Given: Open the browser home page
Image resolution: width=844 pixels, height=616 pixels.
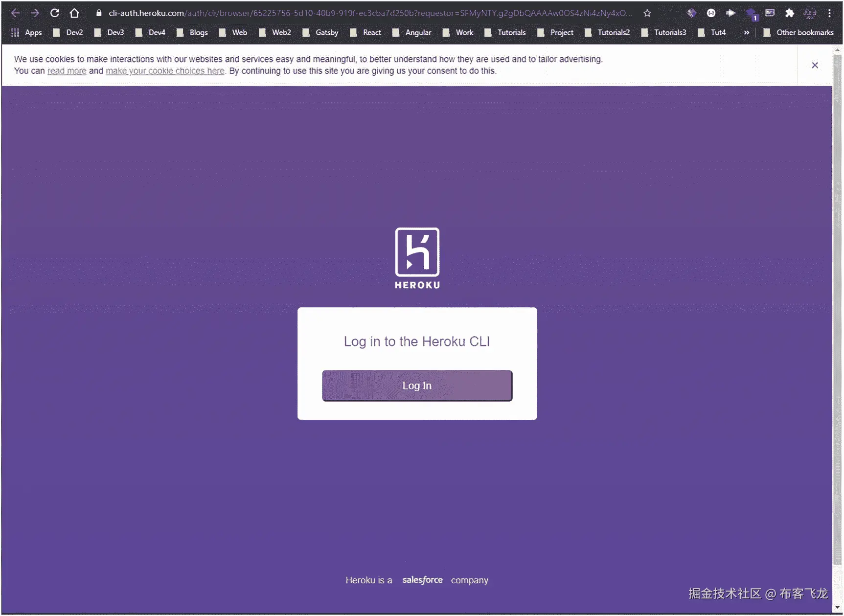Looking at the screenshot, I should coord(74,13).
